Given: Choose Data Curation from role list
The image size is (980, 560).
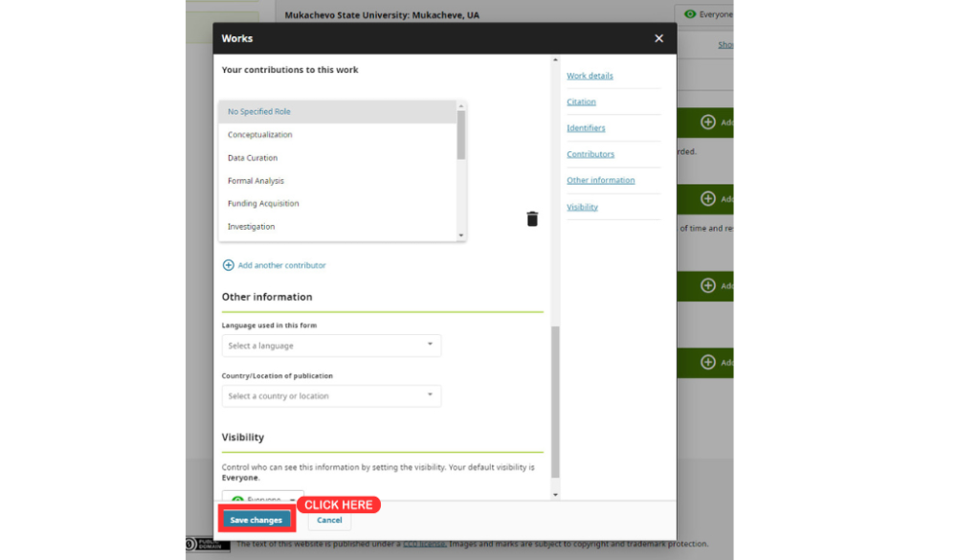Looking at the screenshot, I should [338, 158].
